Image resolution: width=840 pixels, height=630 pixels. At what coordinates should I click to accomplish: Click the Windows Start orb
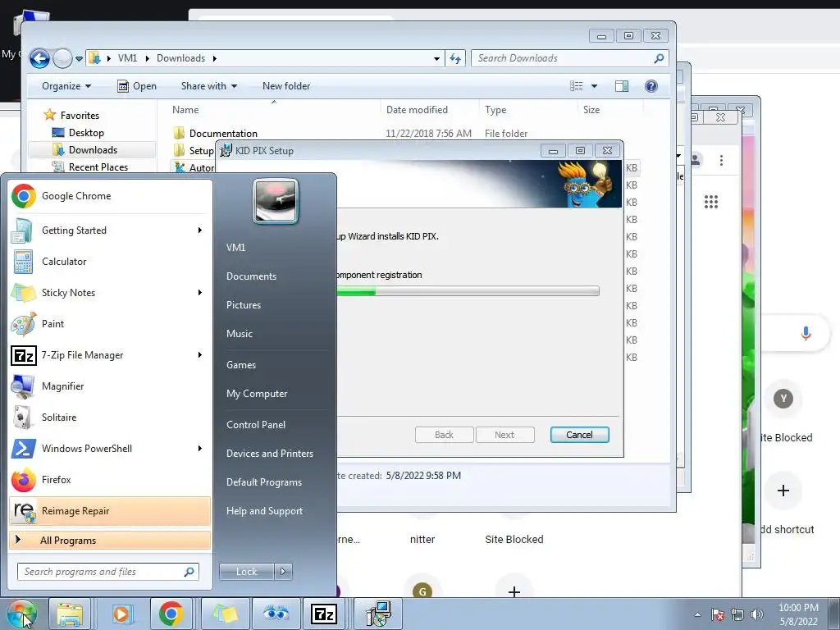click(x=21, y=614)
